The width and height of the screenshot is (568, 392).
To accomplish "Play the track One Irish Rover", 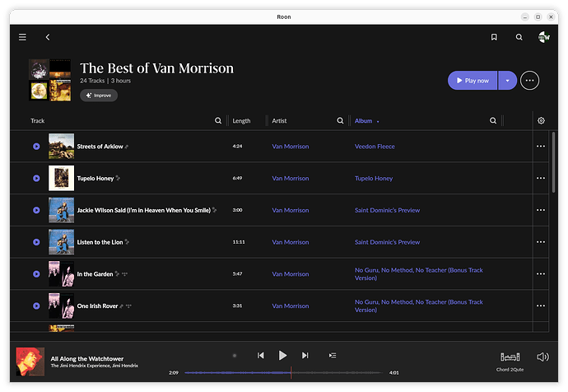I will click(x=36, y=306).
